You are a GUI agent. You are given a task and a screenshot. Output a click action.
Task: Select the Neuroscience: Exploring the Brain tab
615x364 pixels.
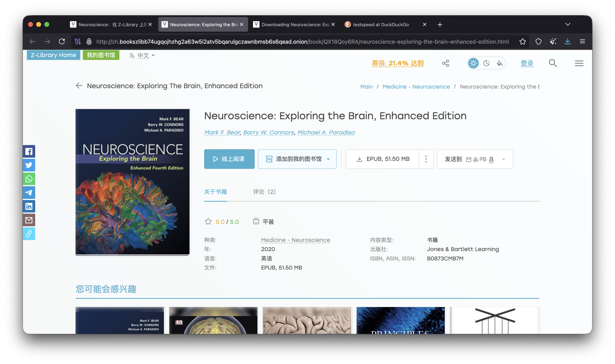(x=203, y=24)
